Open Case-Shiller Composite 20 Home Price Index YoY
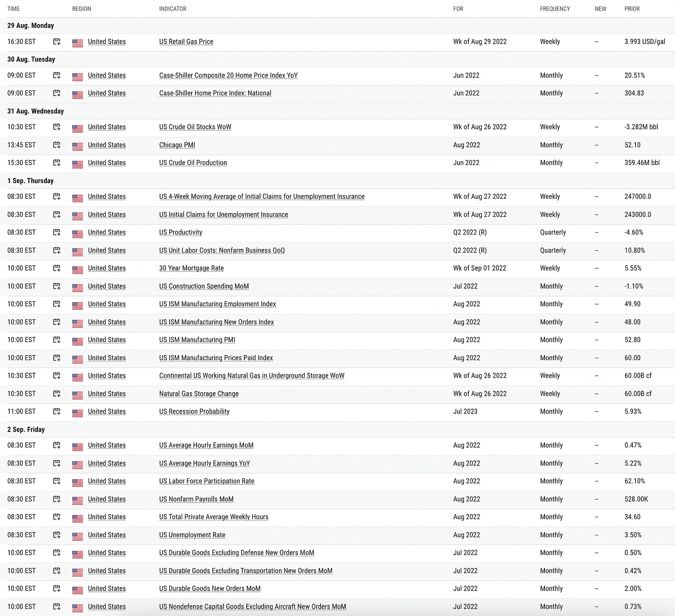This screenshot has height=616, width=675. click(229, 76)
